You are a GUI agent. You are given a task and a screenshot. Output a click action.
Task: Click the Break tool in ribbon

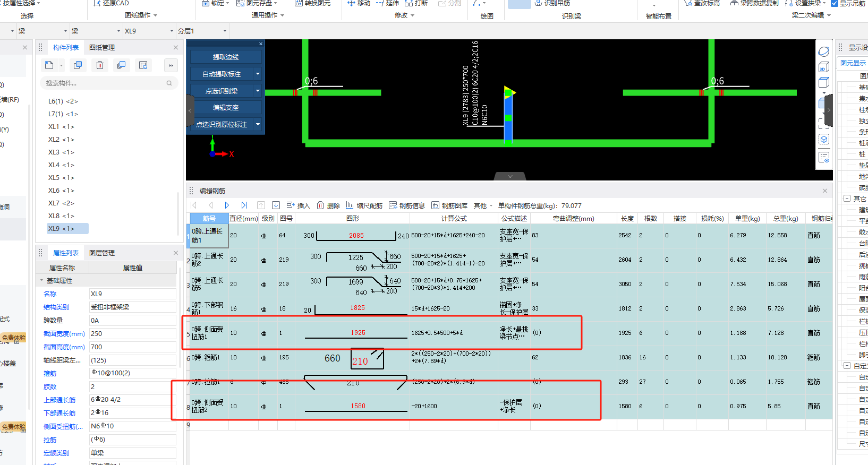416,3
